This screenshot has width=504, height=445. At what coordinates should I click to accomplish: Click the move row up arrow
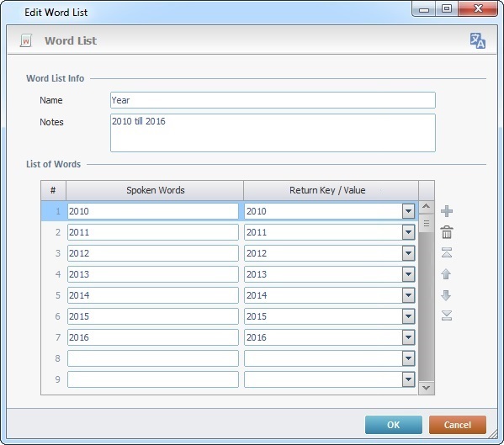tap(446, 274)
